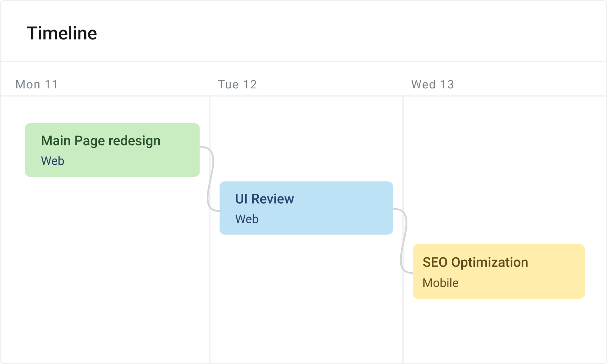Click the Mobile tag on SEO Optimization

pos(441,283)
